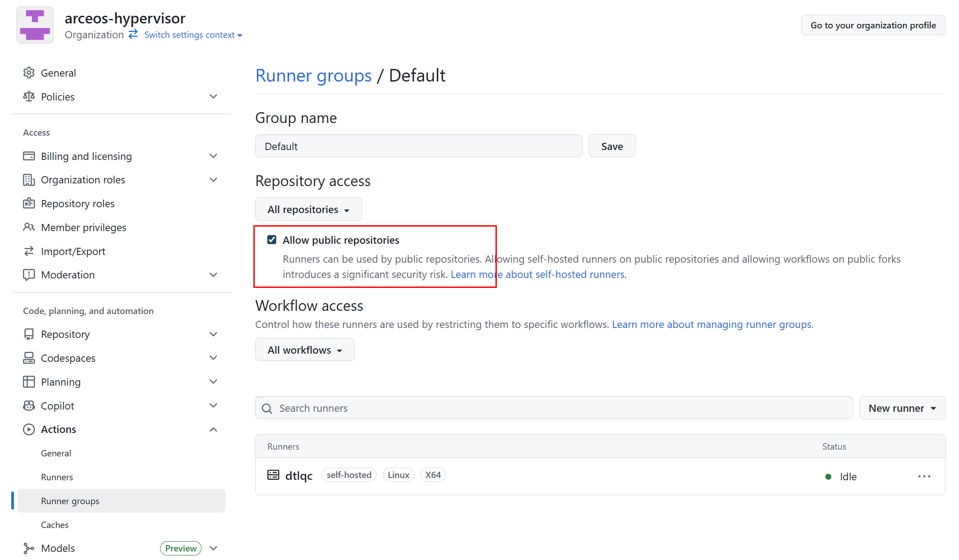This screenshot has height=560, width=959.
Task: Click the Policies scale icon
Action: (29, 96)
